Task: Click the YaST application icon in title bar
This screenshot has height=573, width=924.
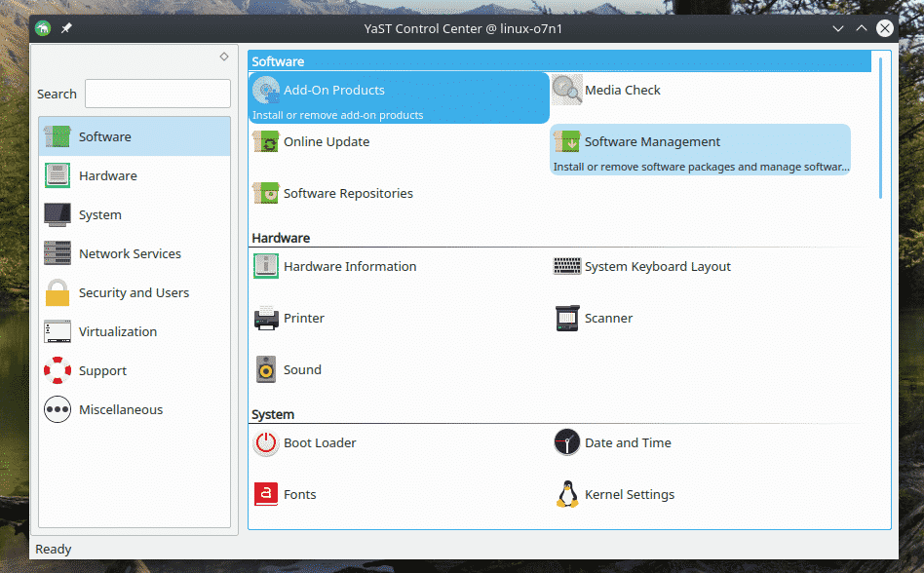Action: (43, 28)
